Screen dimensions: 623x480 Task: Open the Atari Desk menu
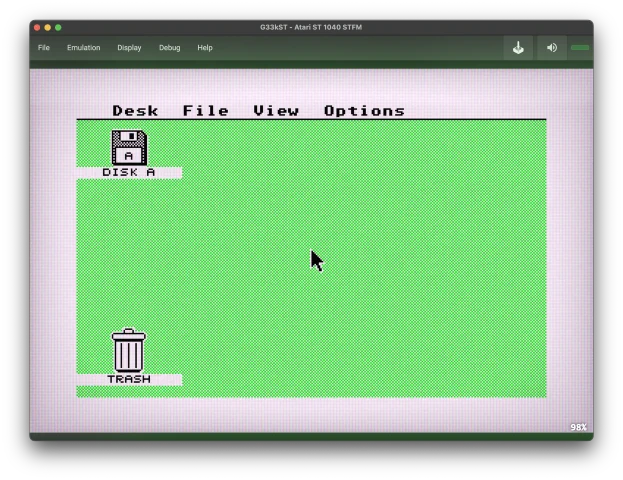pyautogui.click(x=135, y=110)
